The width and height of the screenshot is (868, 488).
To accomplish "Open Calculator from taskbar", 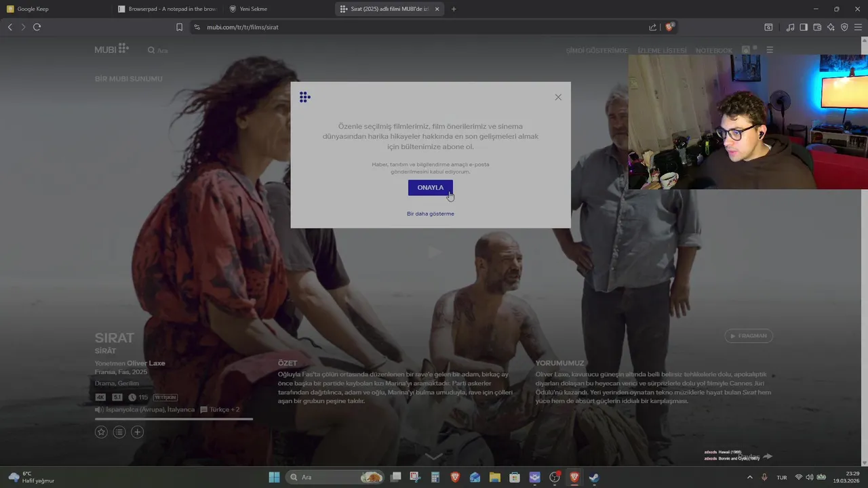I will [435, 477].
